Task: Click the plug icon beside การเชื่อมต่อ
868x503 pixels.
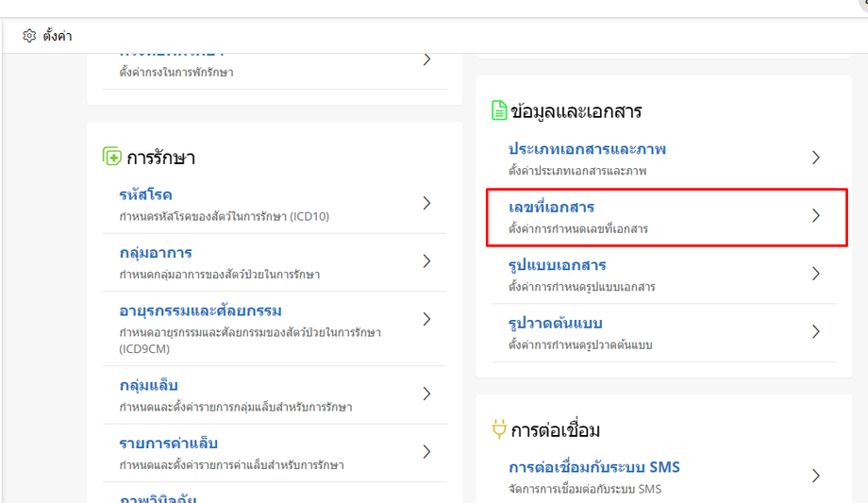Action: click(499, 430)
